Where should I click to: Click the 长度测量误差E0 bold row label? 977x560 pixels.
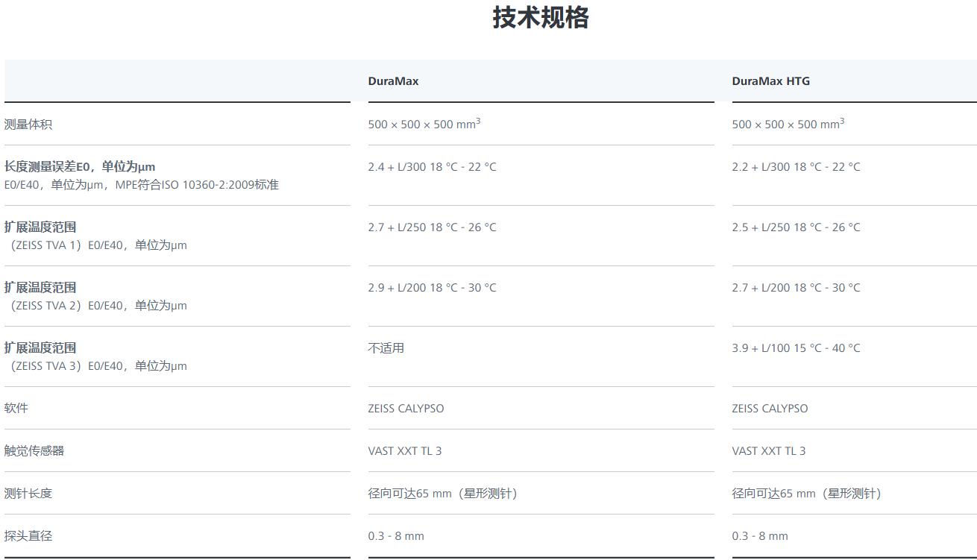tap(80, 167)
